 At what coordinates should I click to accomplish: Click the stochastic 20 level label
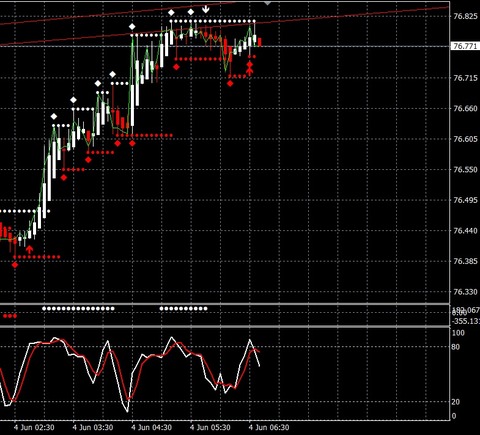[x=455, y=402]
